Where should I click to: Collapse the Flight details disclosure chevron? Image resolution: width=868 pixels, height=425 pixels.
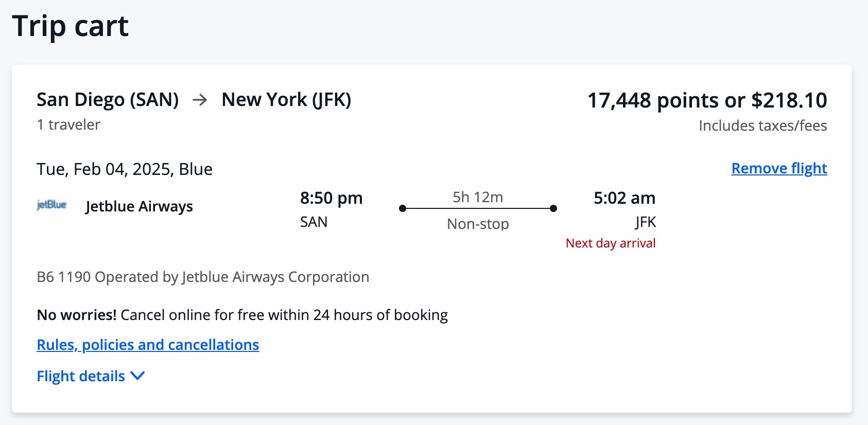point(137,376)
